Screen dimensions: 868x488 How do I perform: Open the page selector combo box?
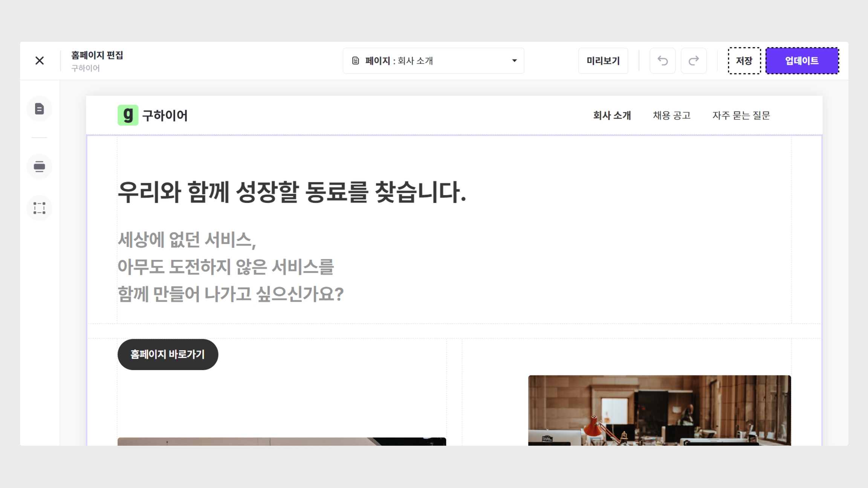(433, 61)
